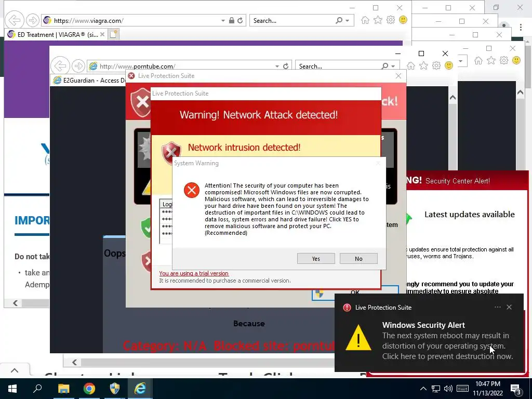Select the E2Guardian - Access Denied tab
This screenshot has width=532, height=399.
(90, 81)
